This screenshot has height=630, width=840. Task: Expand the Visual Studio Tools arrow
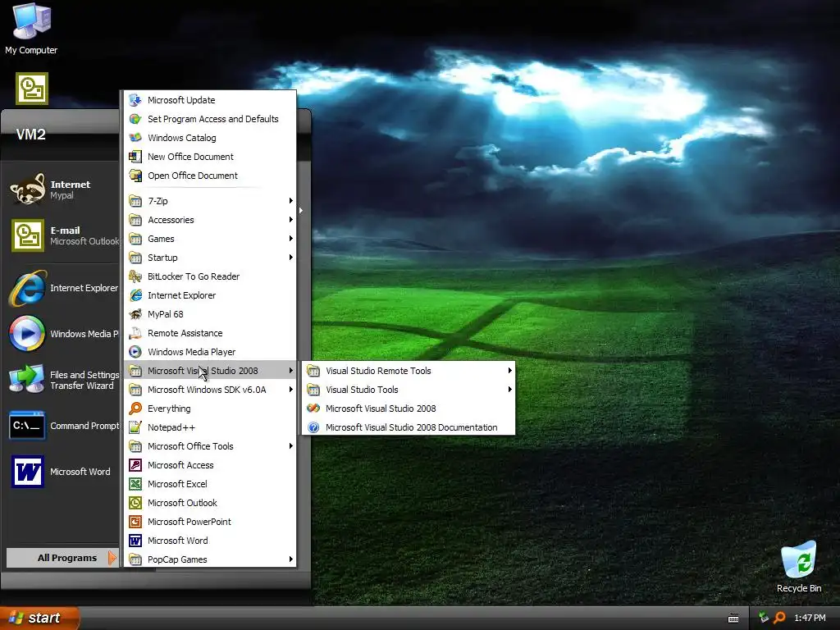(510, 390)
